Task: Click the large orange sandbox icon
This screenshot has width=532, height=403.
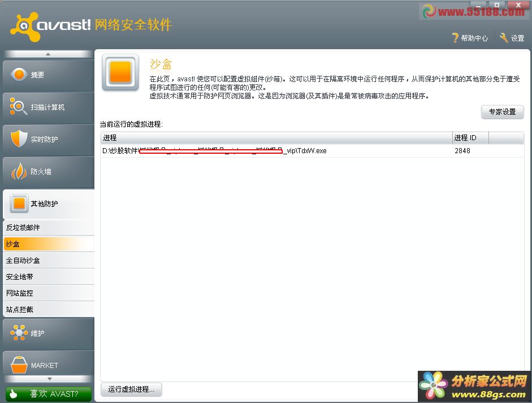Action: [120, 72]
